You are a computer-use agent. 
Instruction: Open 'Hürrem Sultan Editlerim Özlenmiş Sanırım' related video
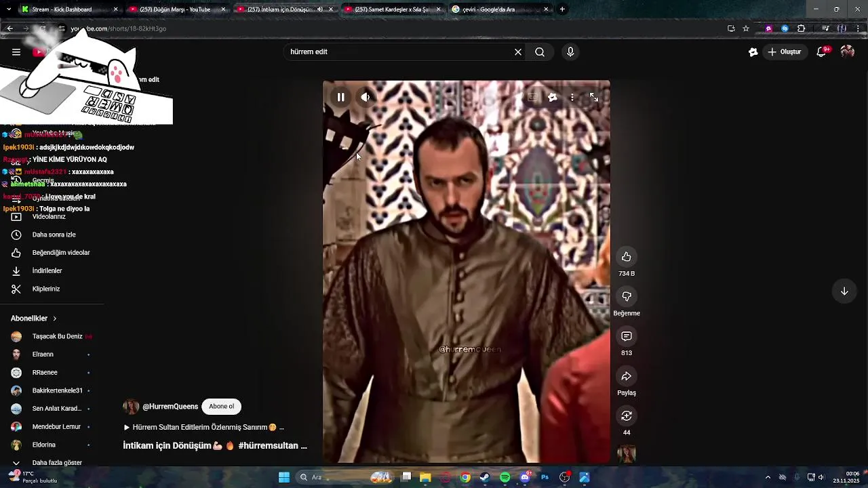pyautogui.click(x=204, y=428)
